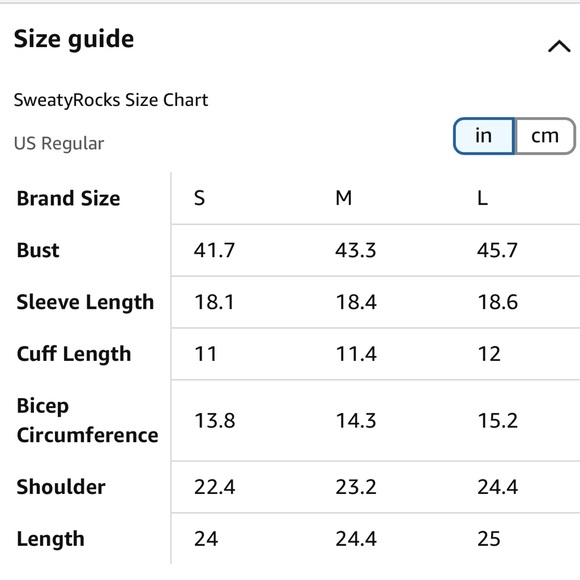The image size is (580, 580).
Task: Click the Size guide heading
Action: (x=74, y=39)
